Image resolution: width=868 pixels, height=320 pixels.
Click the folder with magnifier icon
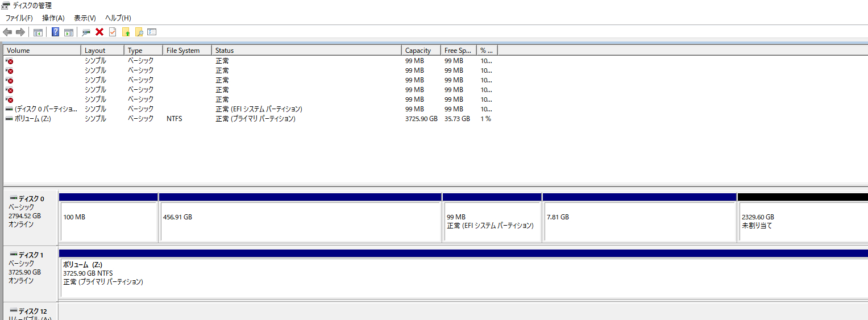point(139,32)
